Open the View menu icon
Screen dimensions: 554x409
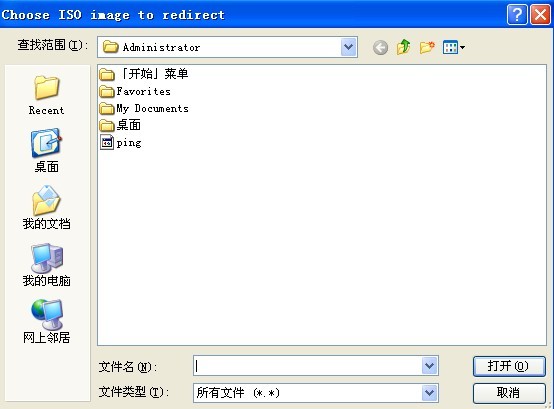[454, 47]
